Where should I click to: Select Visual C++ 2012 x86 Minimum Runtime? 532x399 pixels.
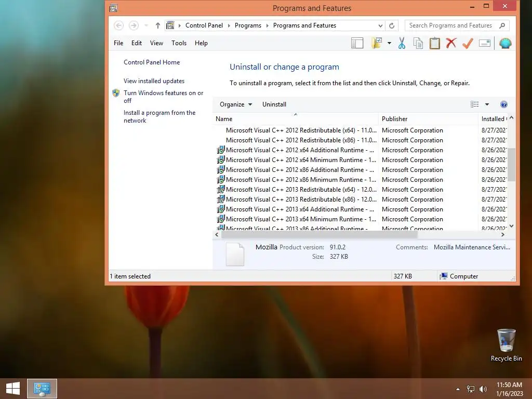[x=362, y=179]
